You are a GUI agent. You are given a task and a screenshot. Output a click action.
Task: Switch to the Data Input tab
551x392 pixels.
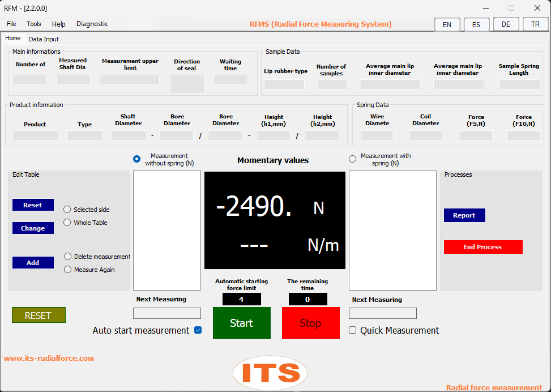[x=44, y=39]
